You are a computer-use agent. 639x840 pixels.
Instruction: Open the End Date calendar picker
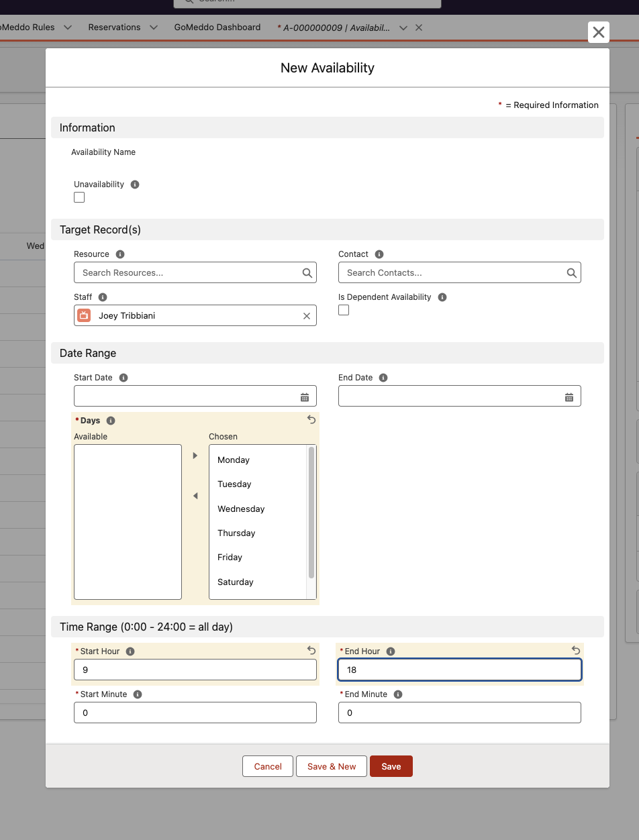pos(569,396)
